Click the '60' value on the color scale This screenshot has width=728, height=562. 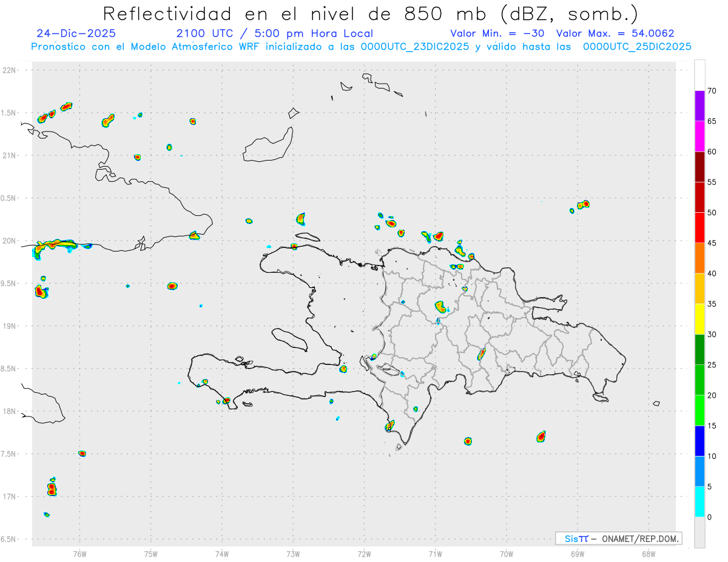coord(712,152)
